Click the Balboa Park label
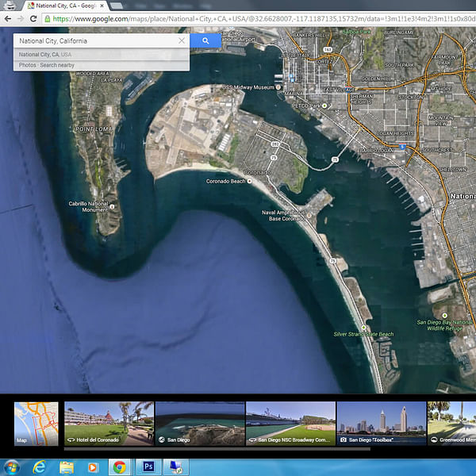Image resolution: width=476 pixels, height=476 pixels. click(x=356, y=32)
